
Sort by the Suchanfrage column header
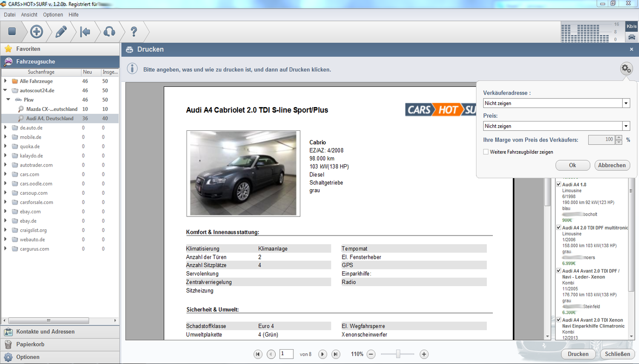(41, 72)
